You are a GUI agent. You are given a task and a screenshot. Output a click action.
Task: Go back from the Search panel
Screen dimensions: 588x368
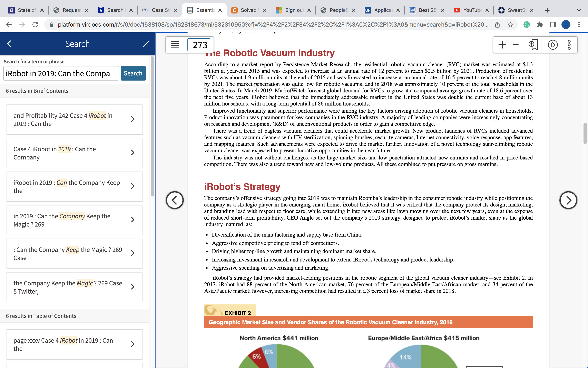point(9,44)
